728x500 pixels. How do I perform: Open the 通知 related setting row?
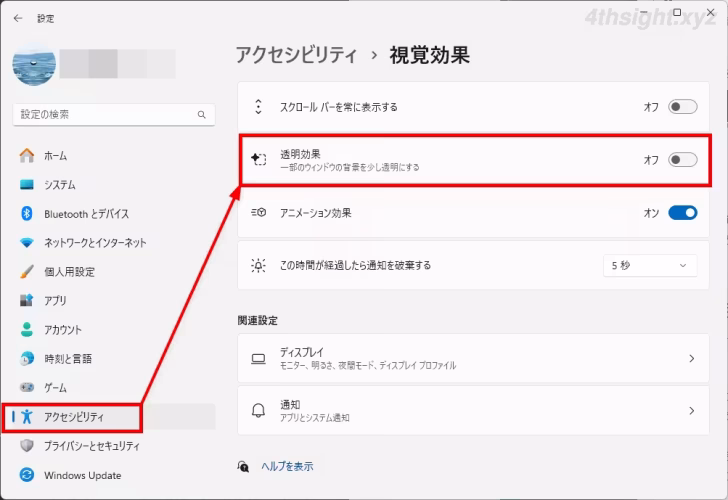tap(473, 410)
